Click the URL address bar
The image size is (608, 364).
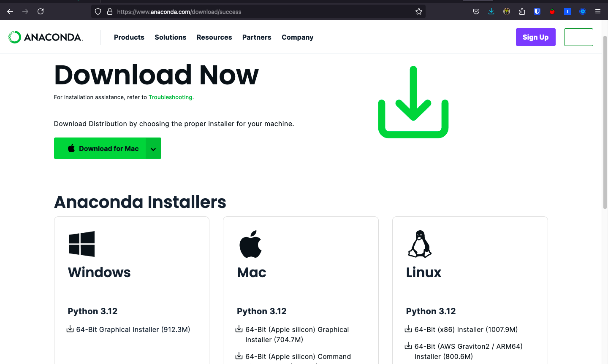(262, 12)
